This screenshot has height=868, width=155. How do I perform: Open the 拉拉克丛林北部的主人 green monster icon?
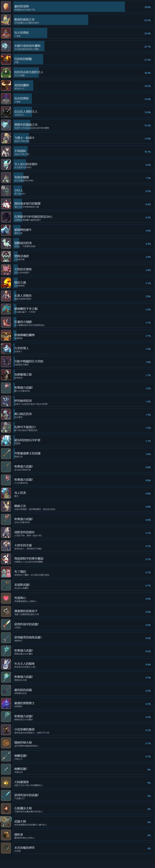point(6,72)
